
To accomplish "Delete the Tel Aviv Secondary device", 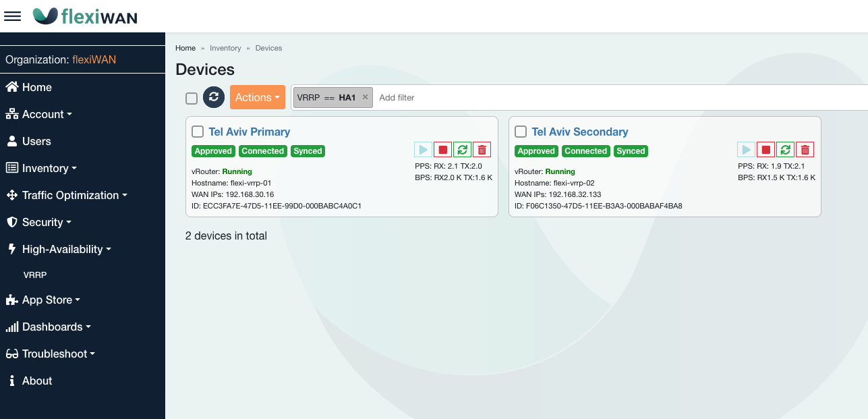I will click(x=805, y=150).
